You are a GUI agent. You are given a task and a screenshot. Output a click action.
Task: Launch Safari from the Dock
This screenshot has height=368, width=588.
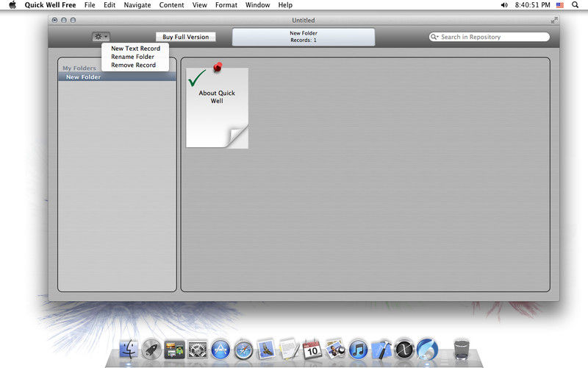click(243, 350)
